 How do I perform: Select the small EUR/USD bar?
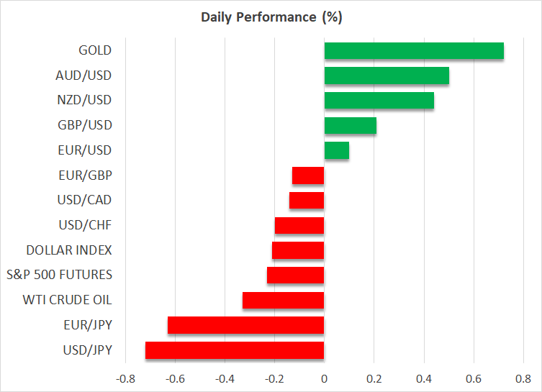pyautogui.click(x=337, y=150)
